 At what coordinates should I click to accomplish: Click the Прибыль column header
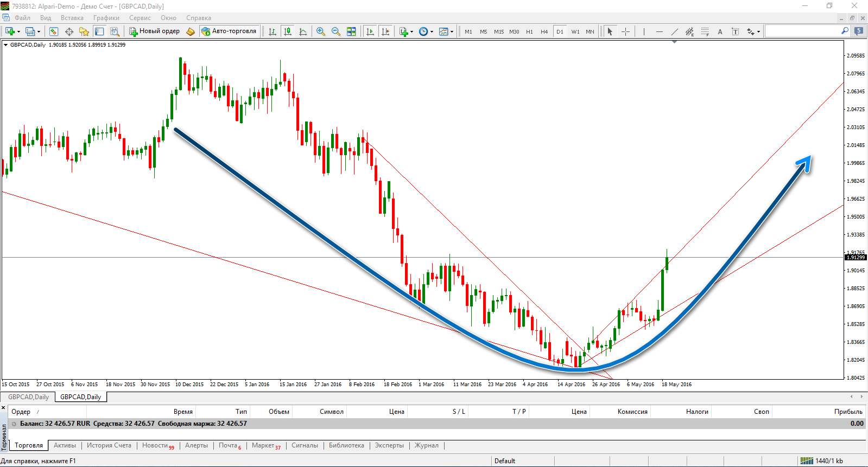tap(848, 412)
